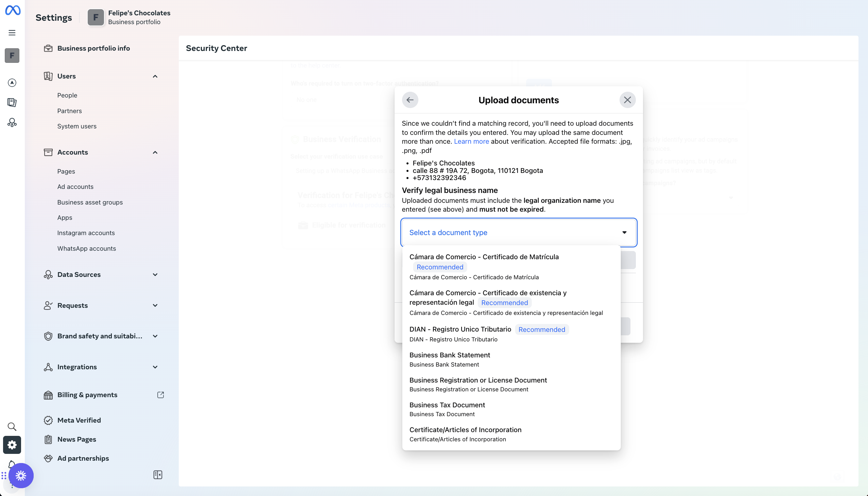Open the compass navigation icon in left rail
This screenshot has width=868, height=496.
[x=12, y=83]
